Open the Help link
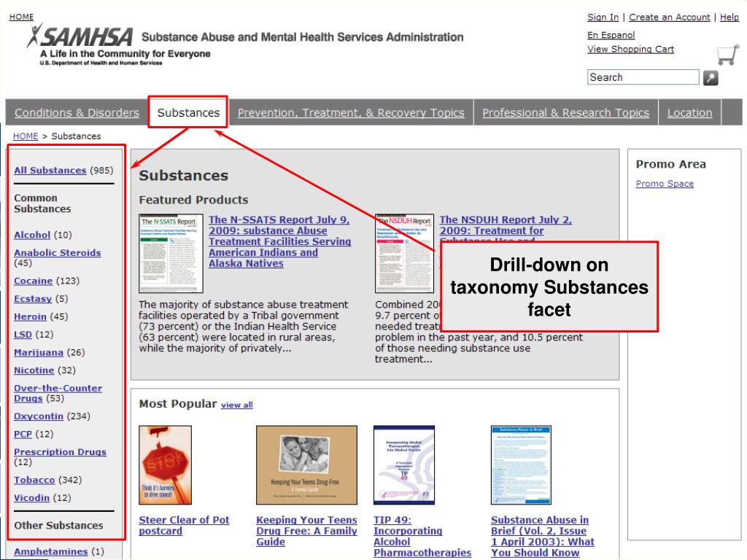 pos(729,17)
